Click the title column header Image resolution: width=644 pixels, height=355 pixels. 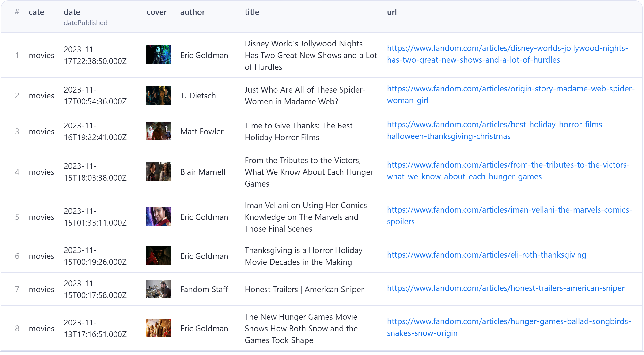252,12
